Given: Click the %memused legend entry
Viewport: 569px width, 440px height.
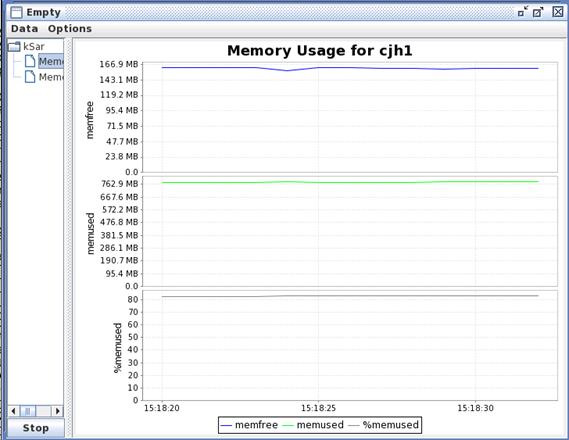Looking at the screenshot, I should (x=384, y=425).
